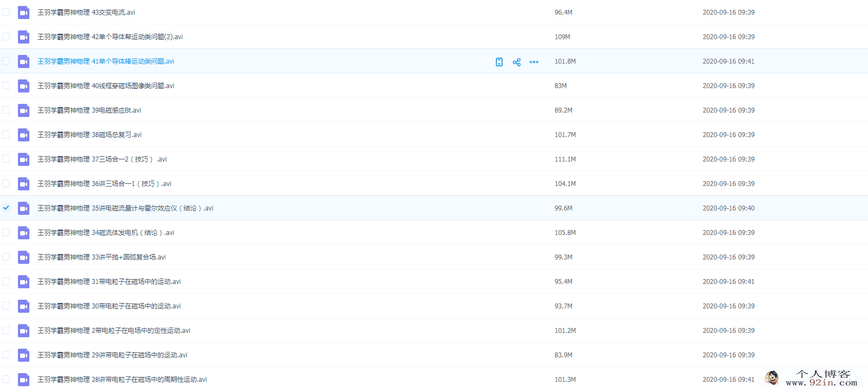868x390 pixels.
Task: Tick the checkbox for 34磁流体发电机（结论）.avi
Action: coord(6,232)
